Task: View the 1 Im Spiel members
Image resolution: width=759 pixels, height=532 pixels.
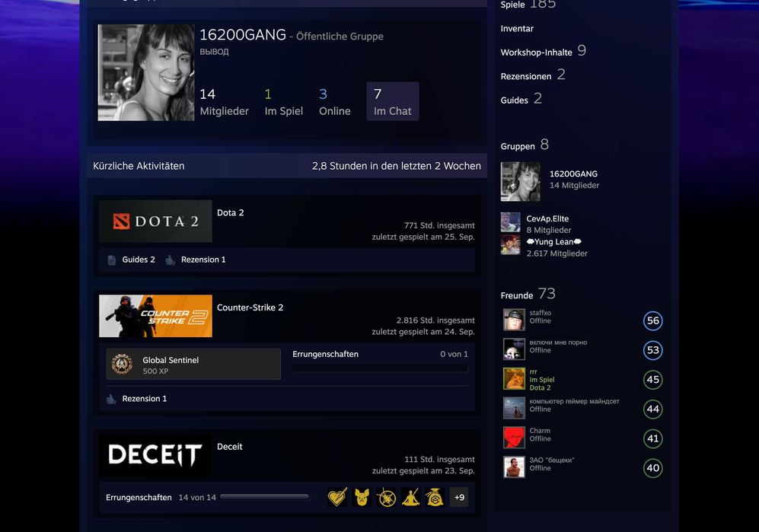Action: coord(284,102)
